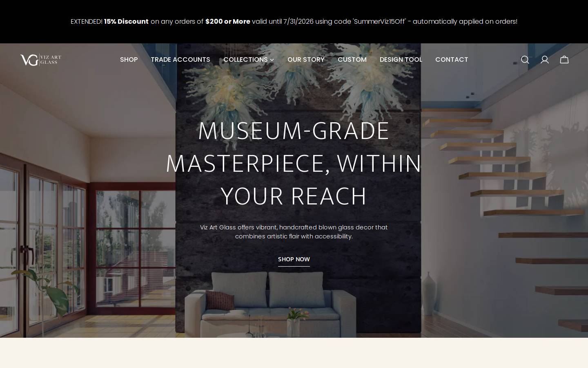Click the 15% Discount announcement text

[x=126, y=22]
